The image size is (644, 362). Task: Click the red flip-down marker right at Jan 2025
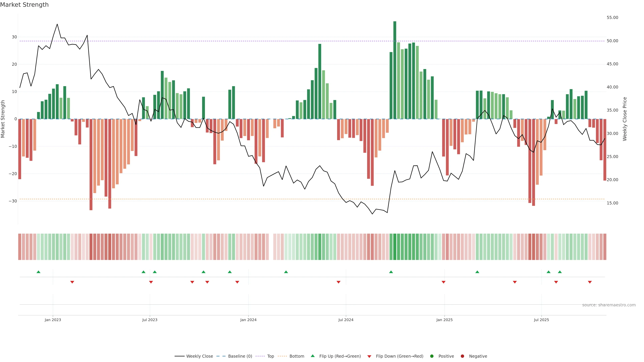(443, 282)
